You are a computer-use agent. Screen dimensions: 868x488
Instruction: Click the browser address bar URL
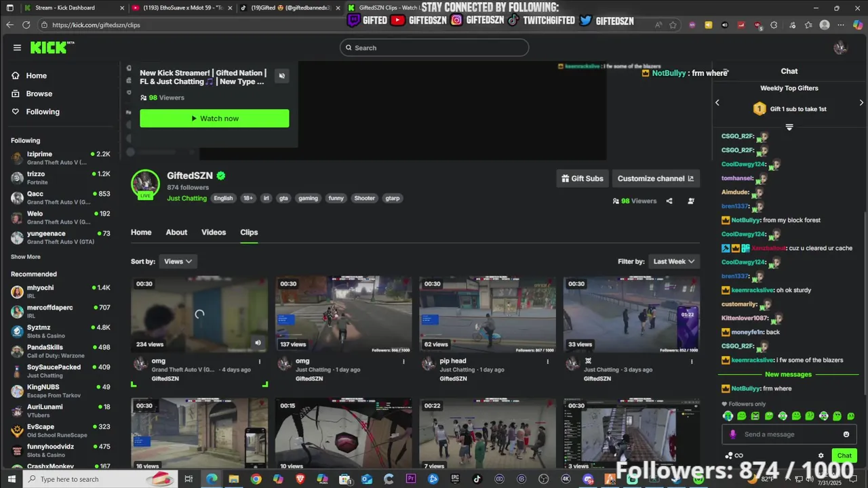96,25
